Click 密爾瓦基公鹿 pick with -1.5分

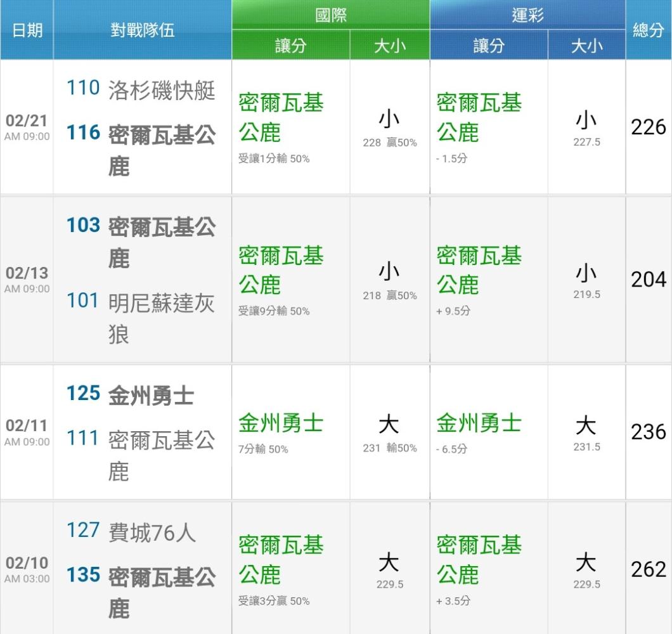click(x=479, y=117)
